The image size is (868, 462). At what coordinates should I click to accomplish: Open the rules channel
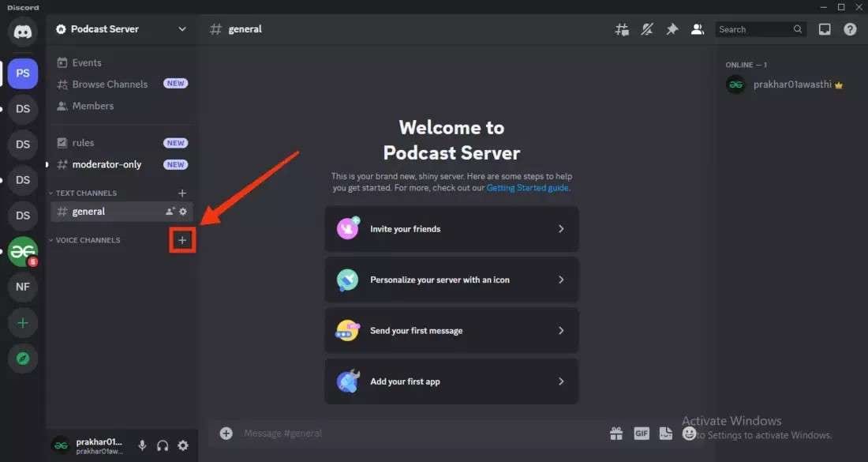point(122,143)
